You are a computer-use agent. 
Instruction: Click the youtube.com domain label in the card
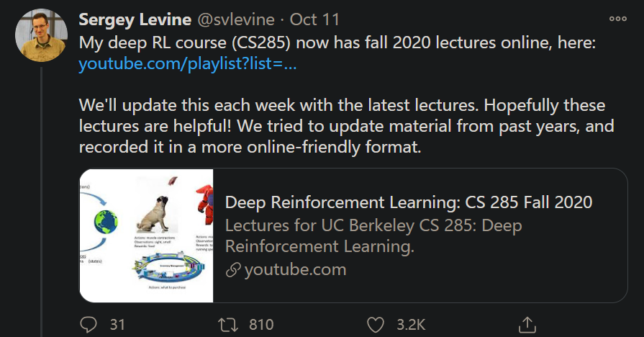click(295, 270)
